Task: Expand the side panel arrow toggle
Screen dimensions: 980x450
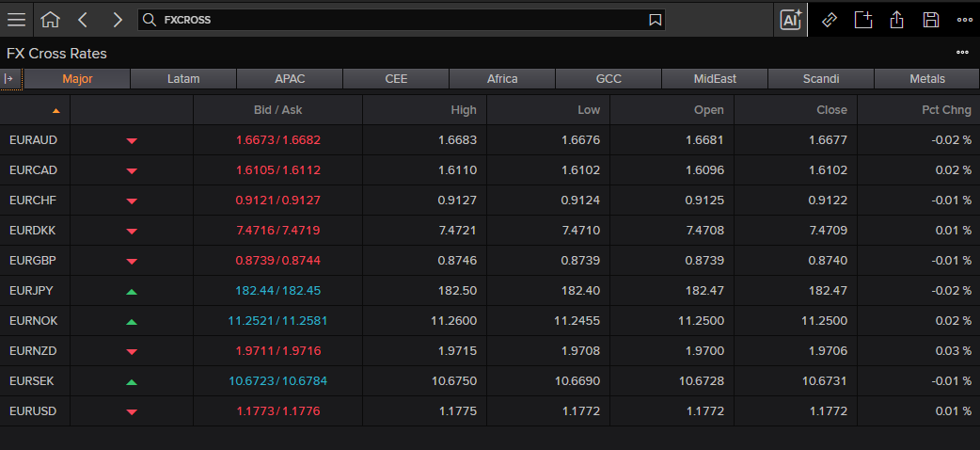Action: pyautogui.click(x=8, y=79)
